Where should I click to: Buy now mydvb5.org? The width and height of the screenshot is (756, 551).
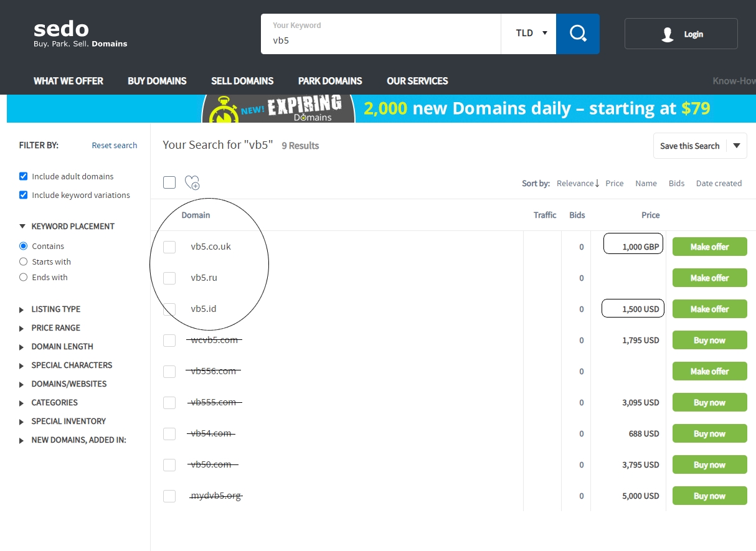coord(709,496)
